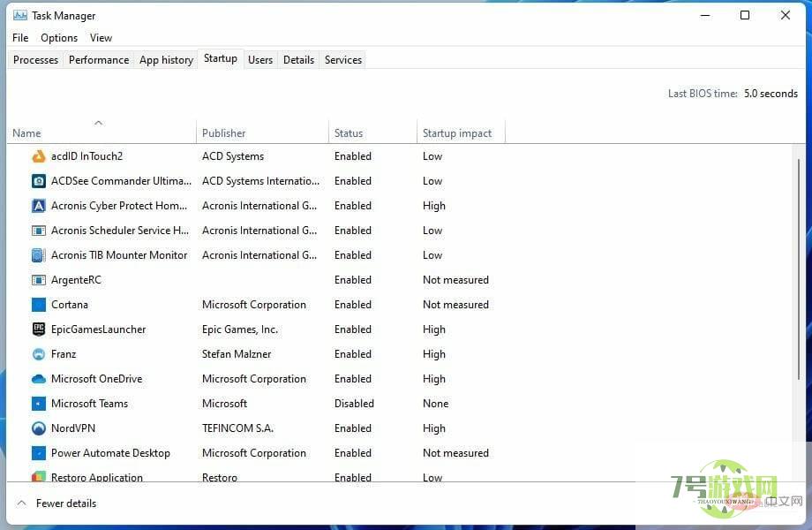Click the Cortana blue square icon
The image size is (812, 530).
(x=38, y=305)
